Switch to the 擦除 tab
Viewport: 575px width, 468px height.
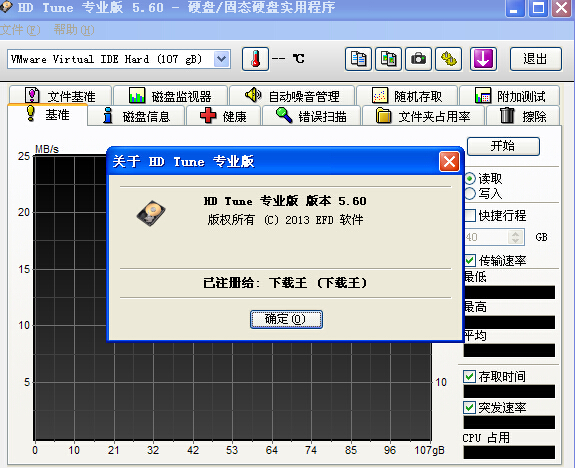pyautogui.click(x=523, y=116)
